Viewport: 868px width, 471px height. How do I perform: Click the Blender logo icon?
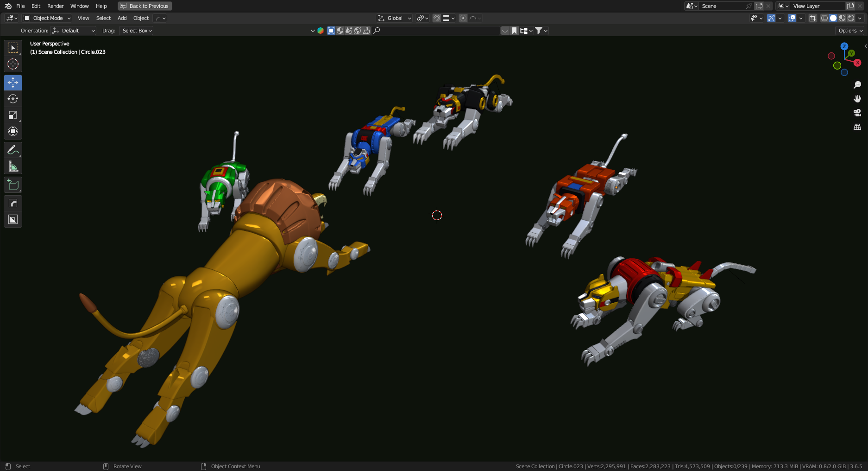click(8, 6)
